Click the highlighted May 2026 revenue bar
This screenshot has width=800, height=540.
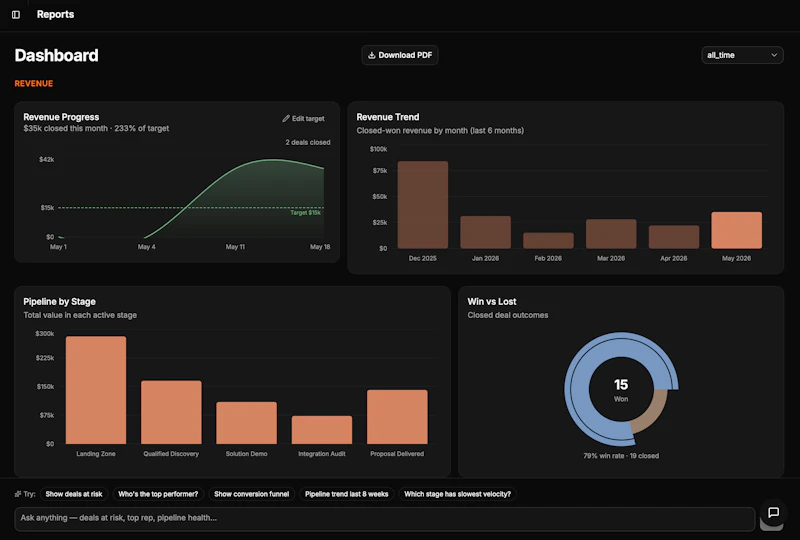[x=736, y=230]
